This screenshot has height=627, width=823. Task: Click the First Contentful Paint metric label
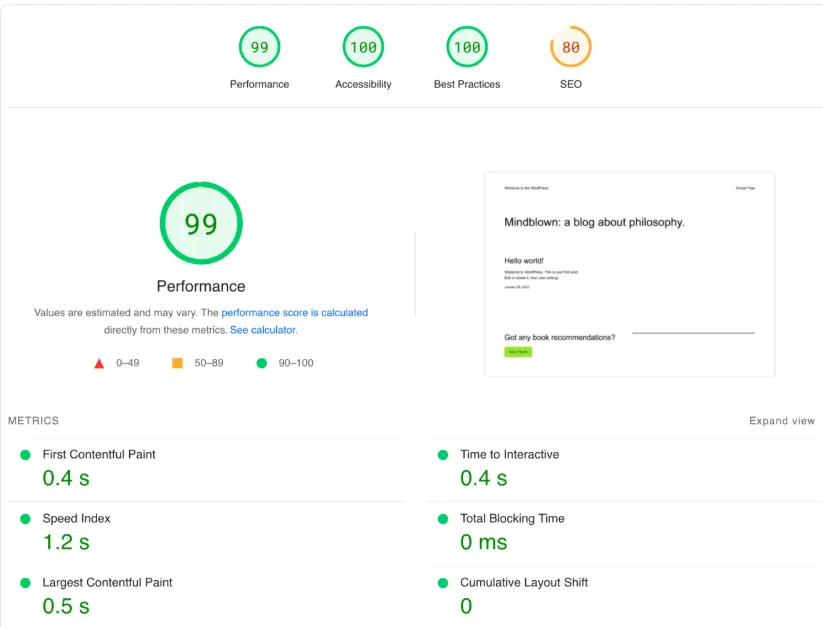click(99, 454)
